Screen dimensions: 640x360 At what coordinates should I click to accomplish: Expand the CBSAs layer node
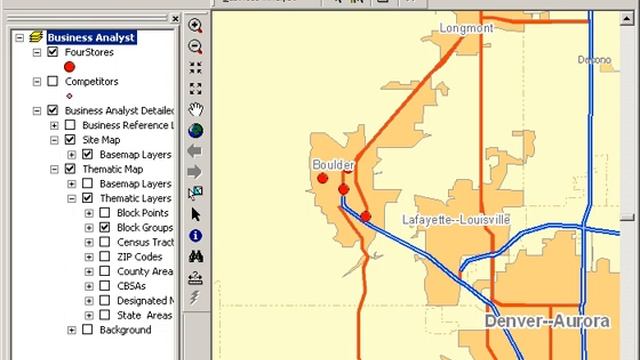point(89,286)
